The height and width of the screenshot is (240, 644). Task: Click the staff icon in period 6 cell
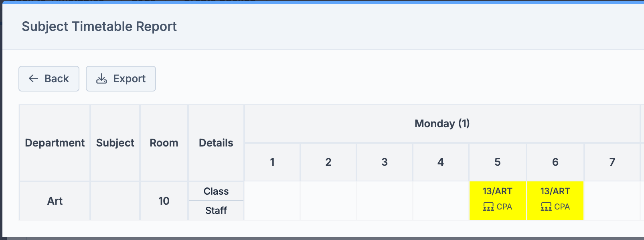(546, 207)
